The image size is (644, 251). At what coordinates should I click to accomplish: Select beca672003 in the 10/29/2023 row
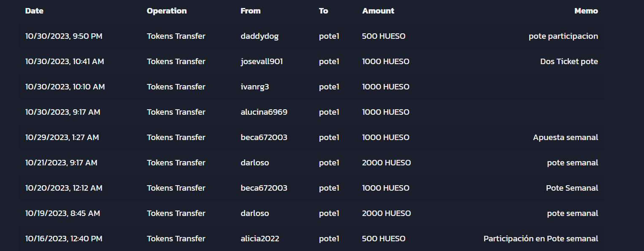pyautogui.click(x=264, y=138)
